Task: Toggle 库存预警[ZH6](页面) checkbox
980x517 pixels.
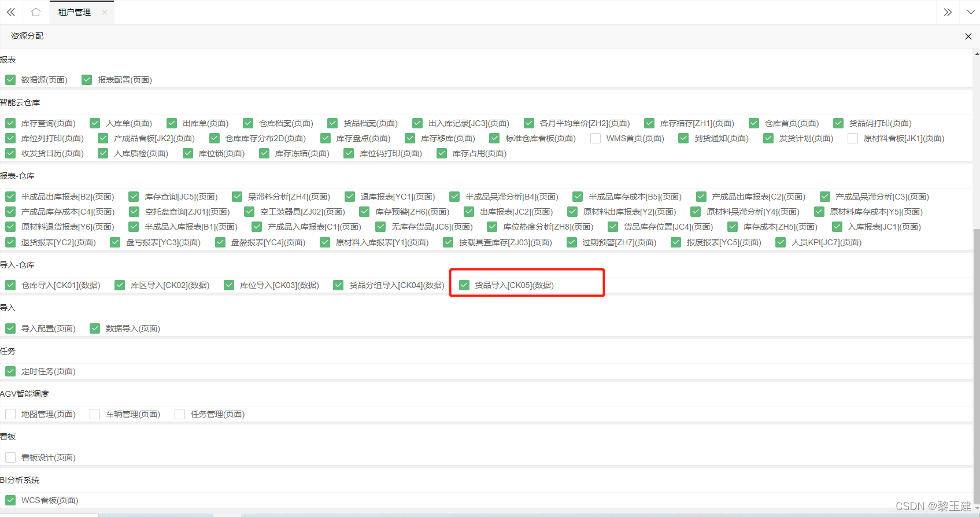Action: (364, 212)
